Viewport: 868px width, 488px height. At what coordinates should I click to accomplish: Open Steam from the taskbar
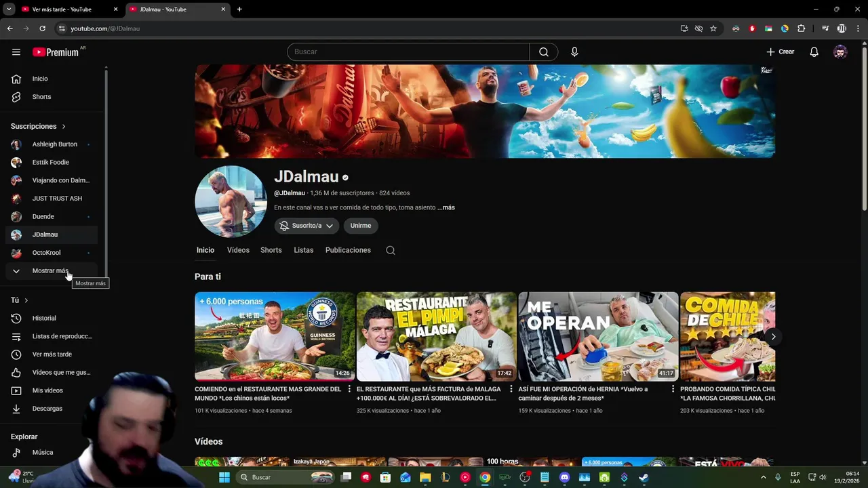(x=644, y=477)
